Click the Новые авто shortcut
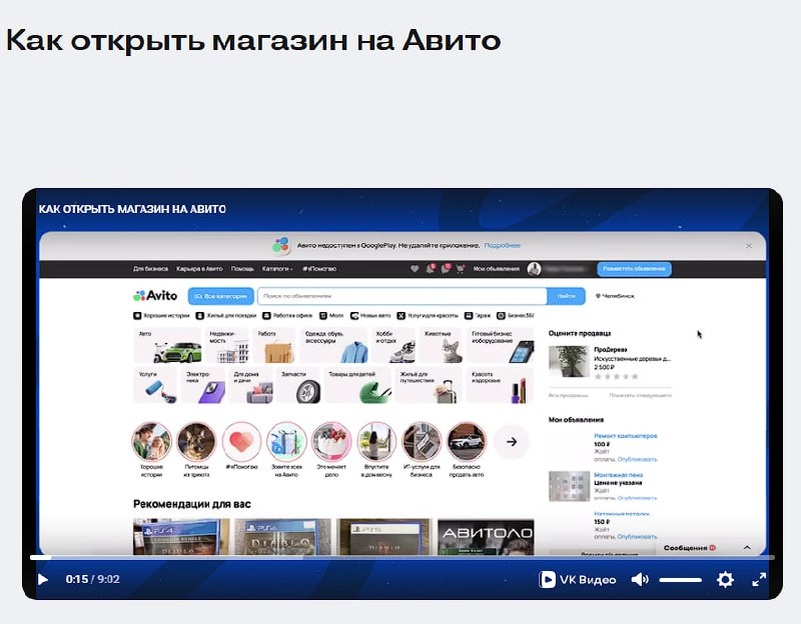The width and height of the screenshot is (801, 624). point(370,316)
